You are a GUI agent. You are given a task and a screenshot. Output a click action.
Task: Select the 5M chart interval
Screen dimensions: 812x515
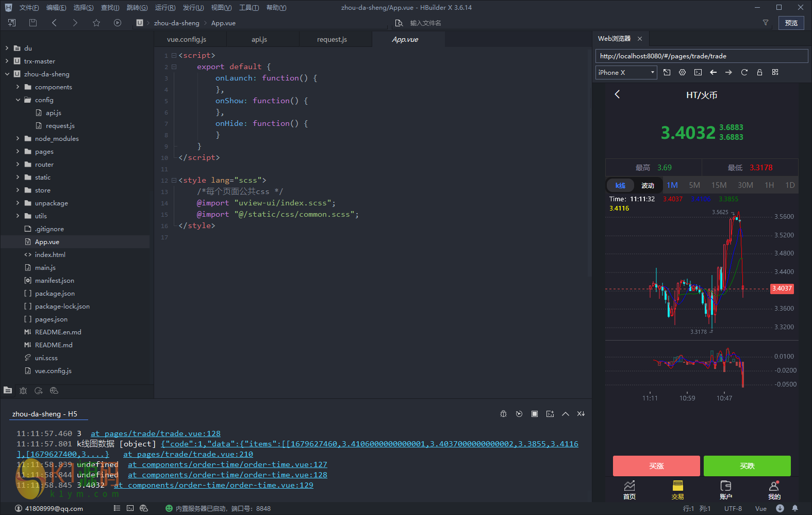[694, 185]
